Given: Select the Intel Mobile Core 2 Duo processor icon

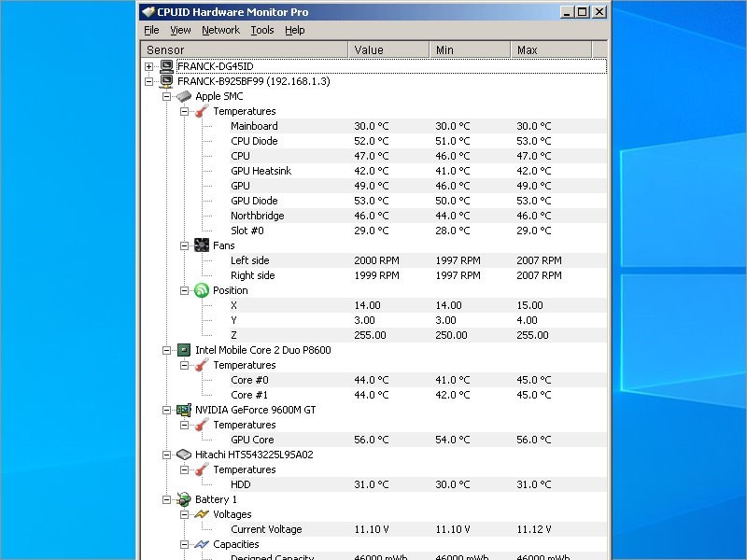Looking at the screenshot, I should click(x=183, y=350).
